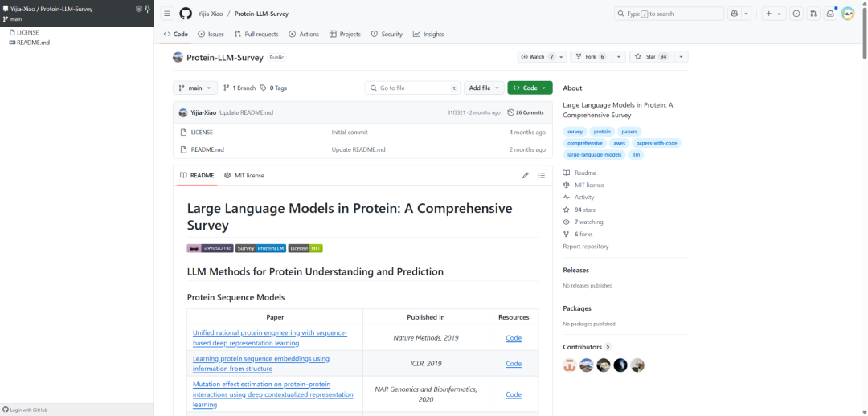
Task: Open the 0 Tags link
Action: 273,88
